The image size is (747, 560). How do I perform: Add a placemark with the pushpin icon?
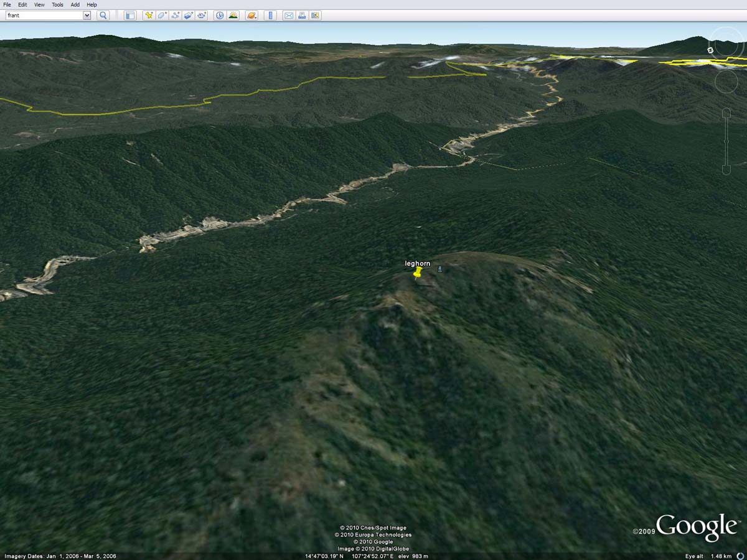[x=149, y=15]
